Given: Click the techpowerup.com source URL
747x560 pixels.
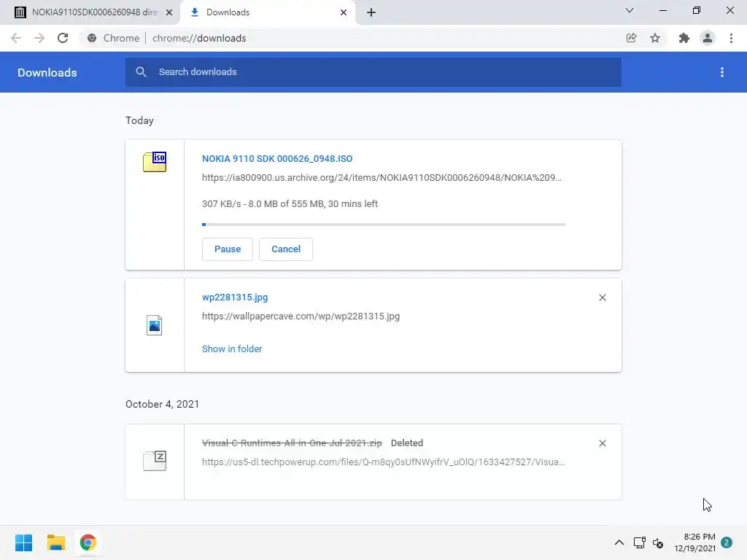Looking at the screenshot, I should click(x=384, y=462).
